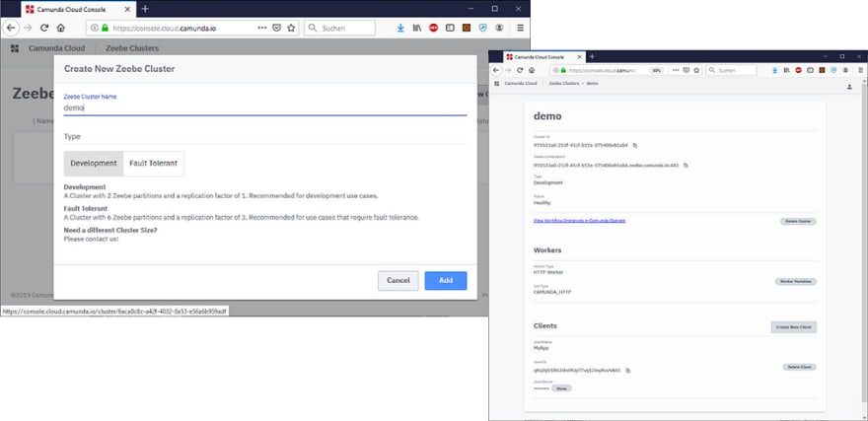Open account icon in left browser toolbar
This screenshot has height=421, width=868.
tap(499, 28)
